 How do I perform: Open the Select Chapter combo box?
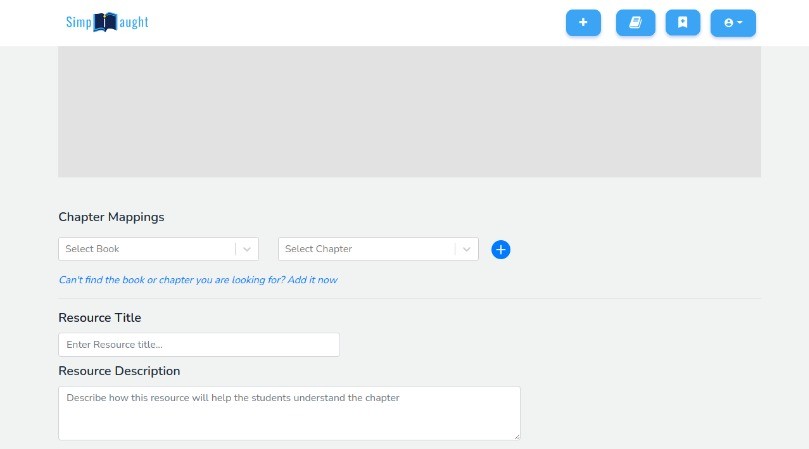point(378,249)
